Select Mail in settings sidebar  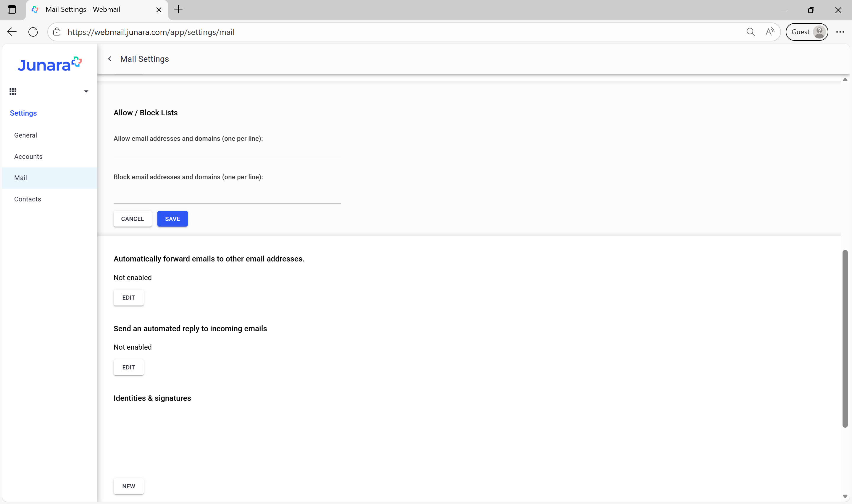coord(50,178)
